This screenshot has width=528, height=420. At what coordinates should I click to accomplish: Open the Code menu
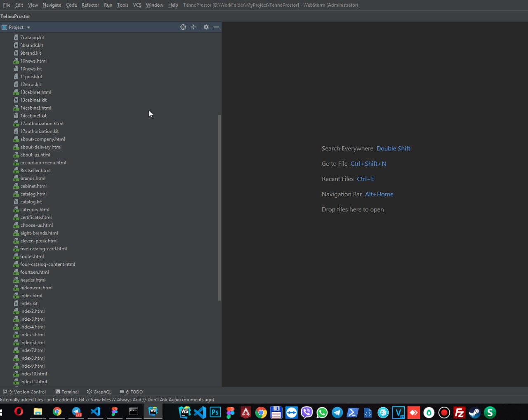point(71,5)
